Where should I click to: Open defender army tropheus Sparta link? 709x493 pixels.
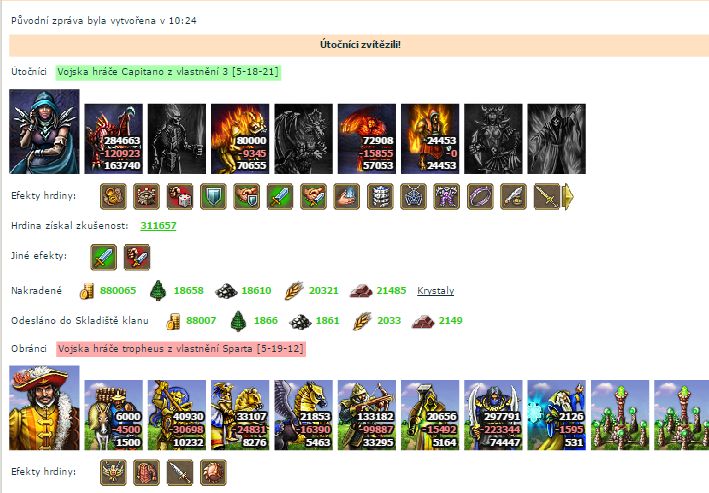(x=181, y=349)
